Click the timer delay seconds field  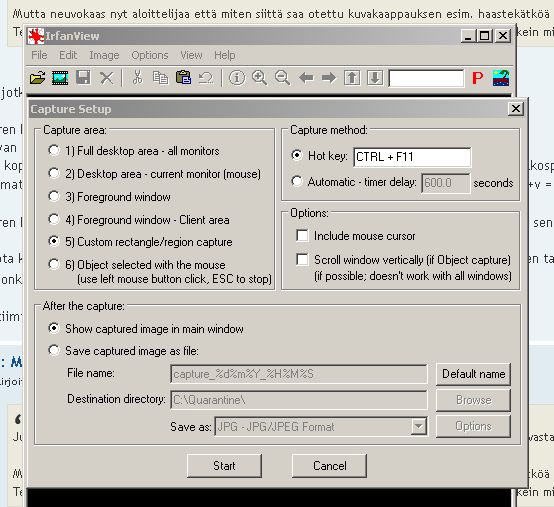(x=446, y=183)
